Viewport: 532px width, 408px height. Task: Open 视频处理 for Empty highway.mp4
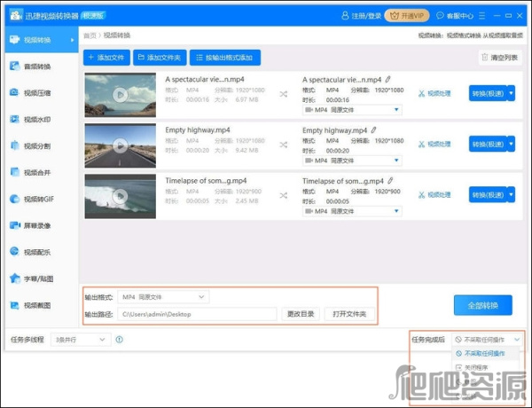(x=434, y=144)
